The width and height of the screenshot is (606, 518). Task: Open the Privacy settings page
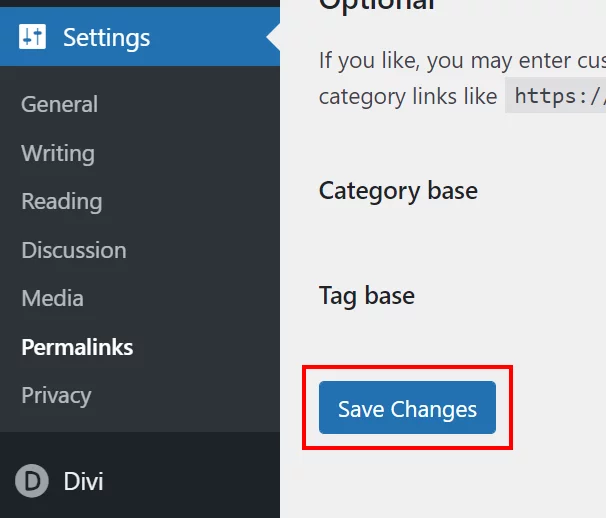(x=56, y=395)
